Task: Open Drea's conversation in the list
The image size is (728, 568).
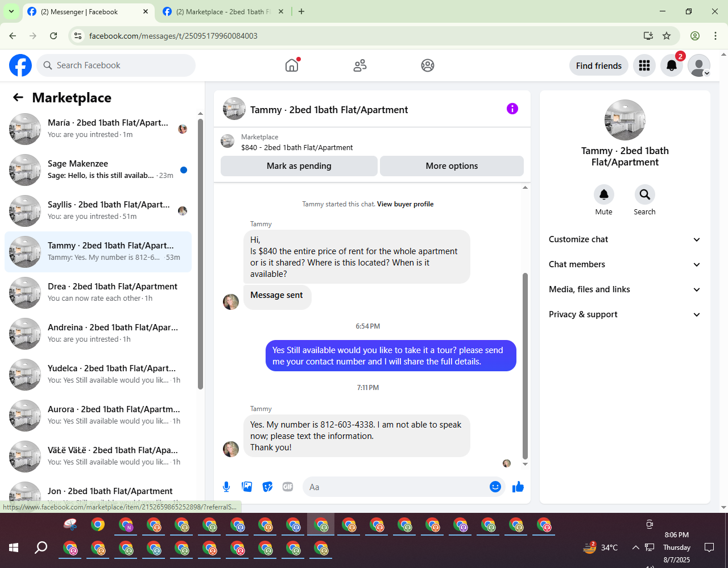Action: tap(98, 293)
